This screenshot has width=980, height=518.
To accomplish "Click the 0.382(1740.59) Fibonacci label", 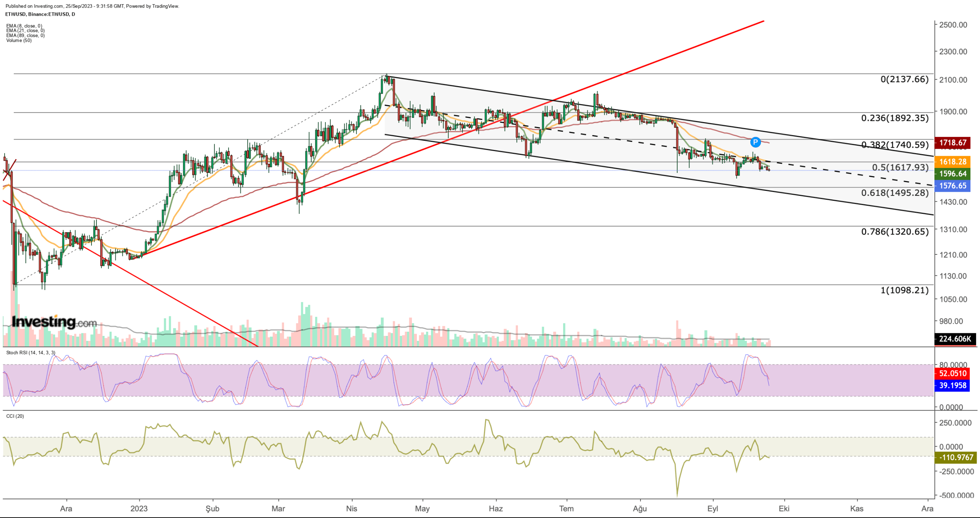I will (895, 145).
